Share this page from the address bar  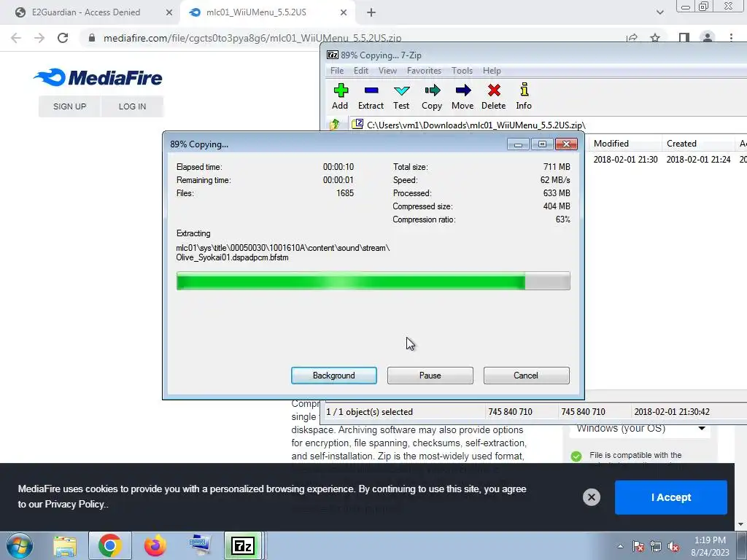(x=632, y=38)
